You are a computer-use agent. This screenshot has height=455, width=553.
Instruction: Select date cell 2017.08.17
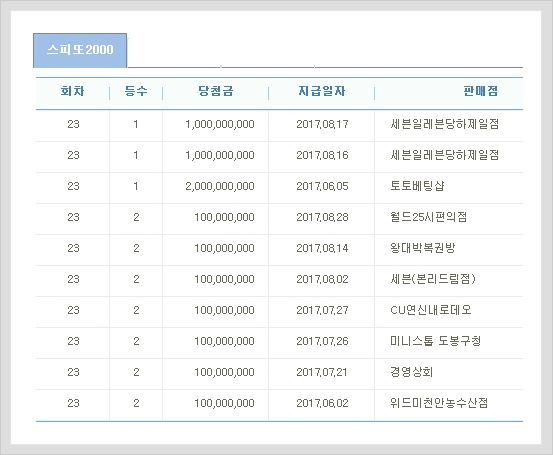click(322, 124)
